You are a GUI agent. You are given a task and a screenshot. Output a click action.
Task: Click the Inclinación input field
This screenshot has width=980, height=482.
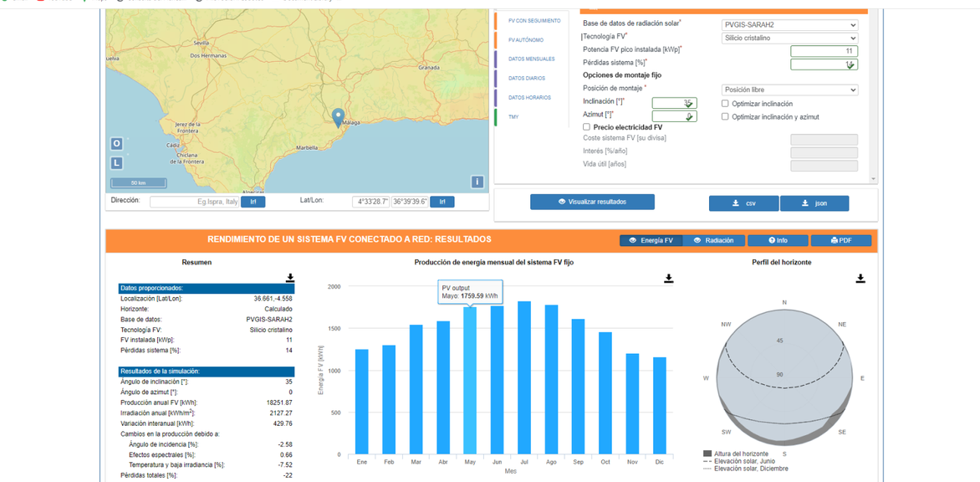click(x=674, y=103)
